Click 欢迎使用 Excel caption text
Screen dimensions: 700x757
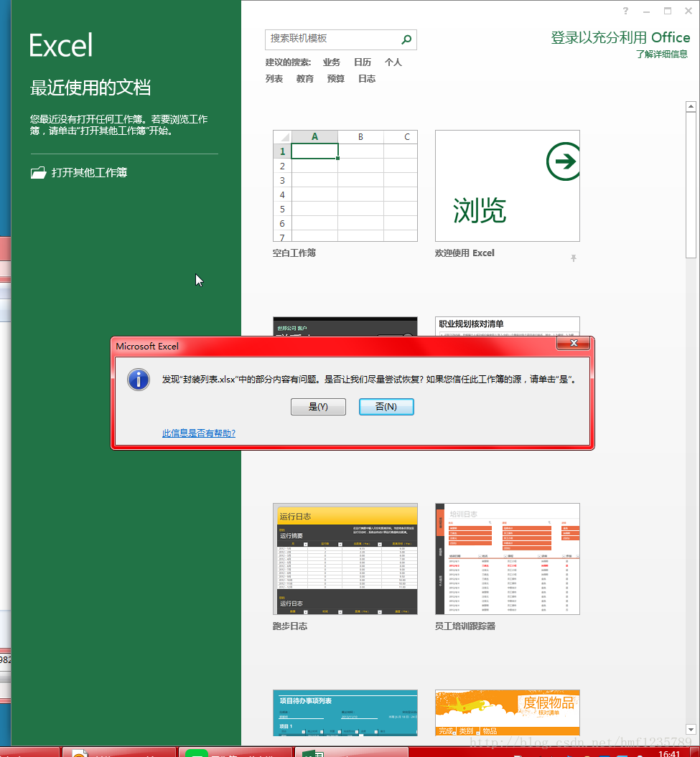click(x=465, y=253)
